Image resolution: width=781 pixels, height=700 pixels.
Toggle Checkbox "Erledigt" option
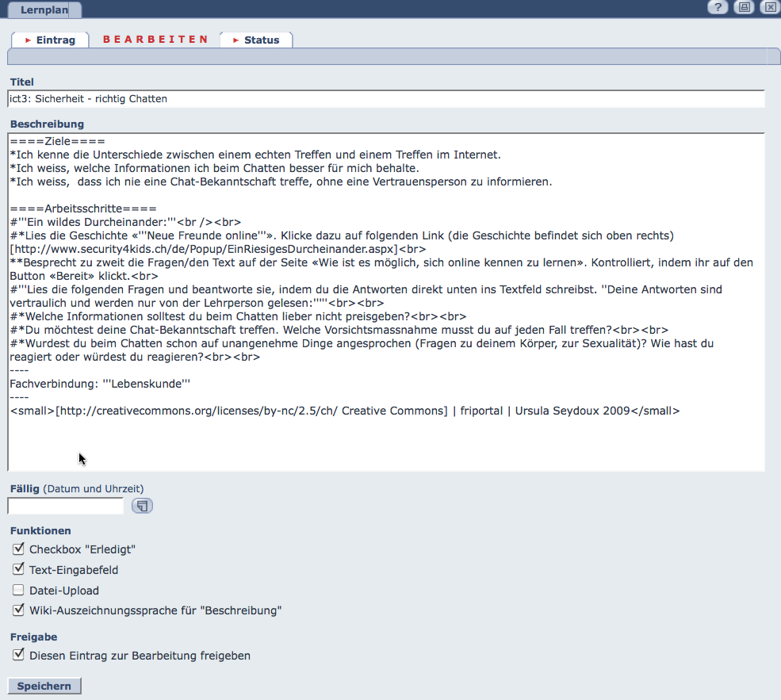(x=18, y=549)
